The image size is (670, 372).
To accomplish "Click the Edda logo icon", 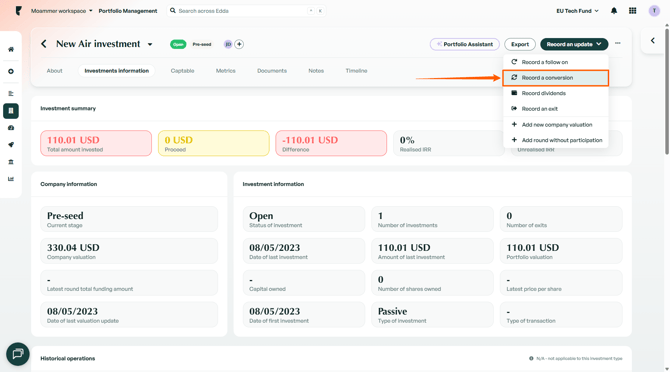I will [x=18, y=11].
